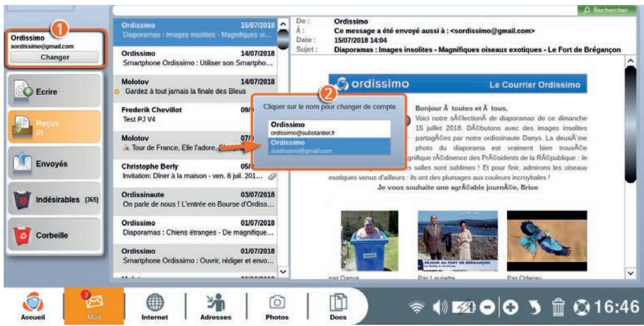Click the message pane scrollbar thumb
Viewport: 644px width, 326px height.
pos(630,124)
